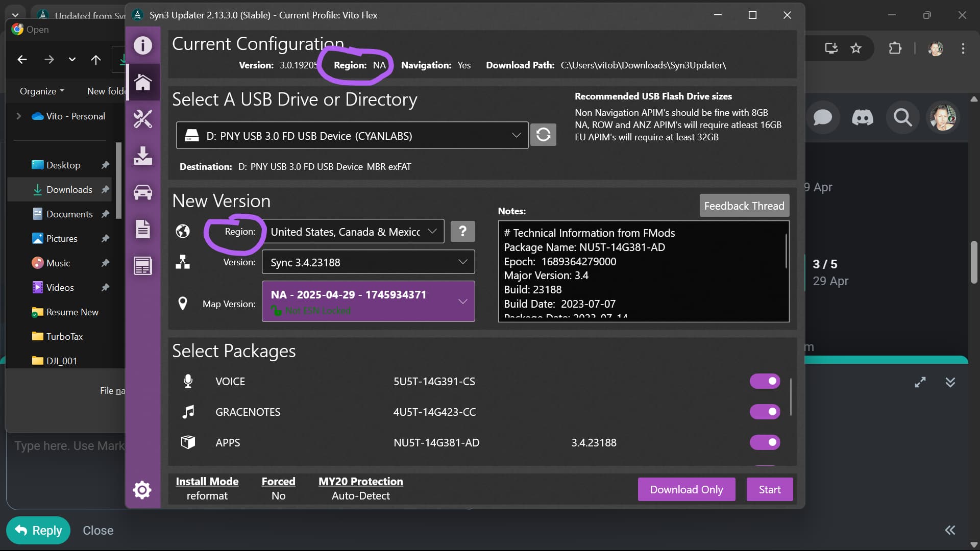This screenshot has height=551, width=980.
Task: Click the back arrow in the Open dialog
Action: point(22,60)
